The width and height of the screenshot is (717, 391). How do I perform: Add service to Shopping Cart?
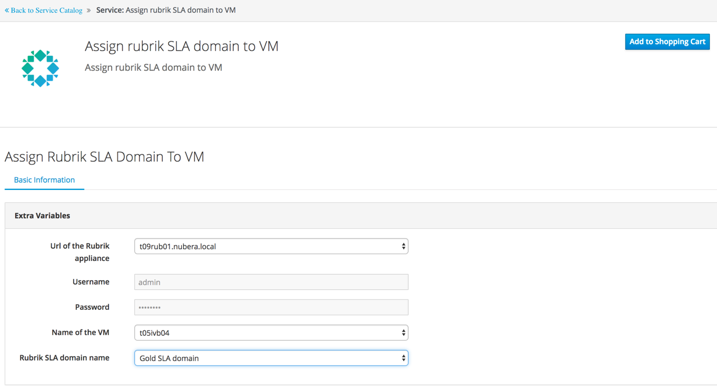(667, 42)
